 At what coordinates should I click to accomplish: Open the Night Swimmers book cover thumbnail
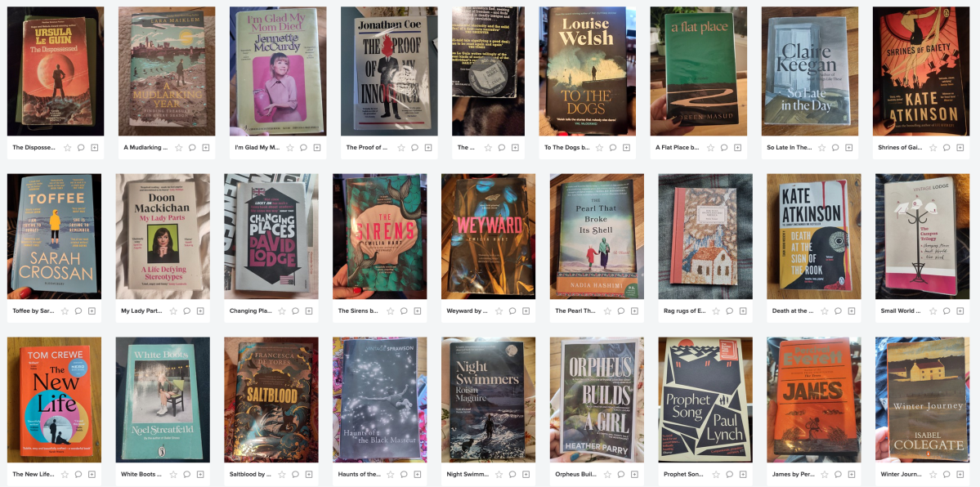pyautogui.click(x=488, y=400)
